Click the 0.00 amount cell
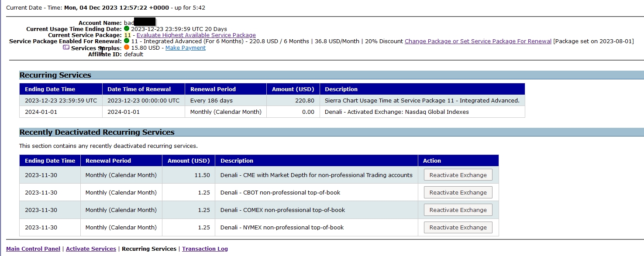Viewport: 644px width, 256px height. click(x=293, y=112)
